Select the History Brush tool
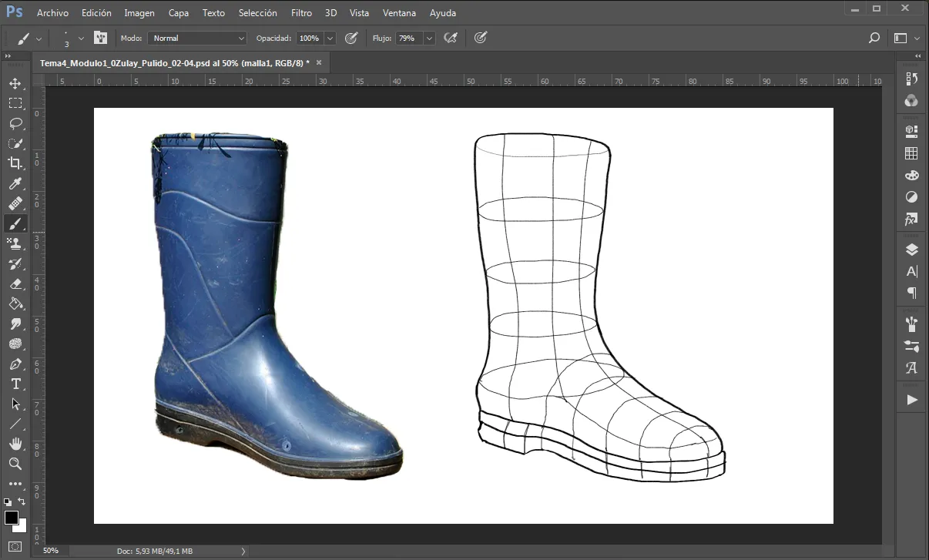The image size is (929, 560). [x=15, y=263]
